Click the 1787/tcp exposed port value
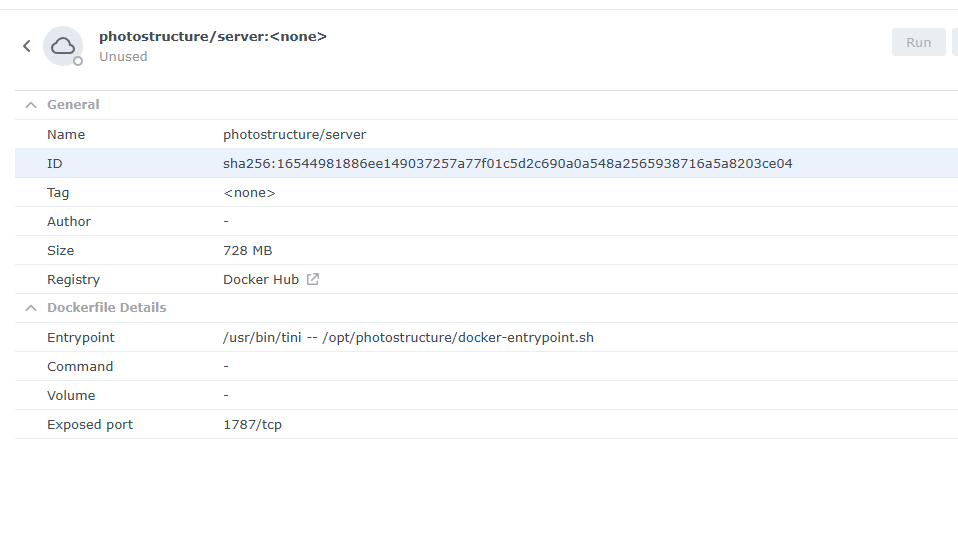The image size is (958, 544). point(252,425)
